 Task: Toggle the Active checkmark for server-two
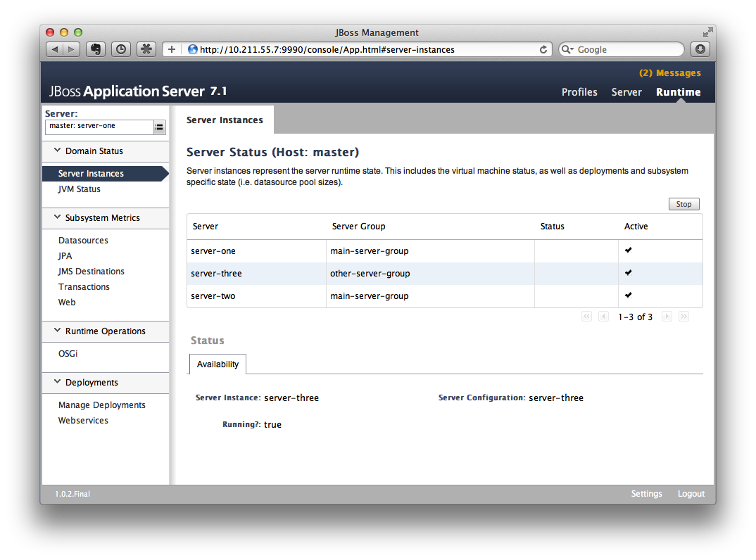point(628,295)
